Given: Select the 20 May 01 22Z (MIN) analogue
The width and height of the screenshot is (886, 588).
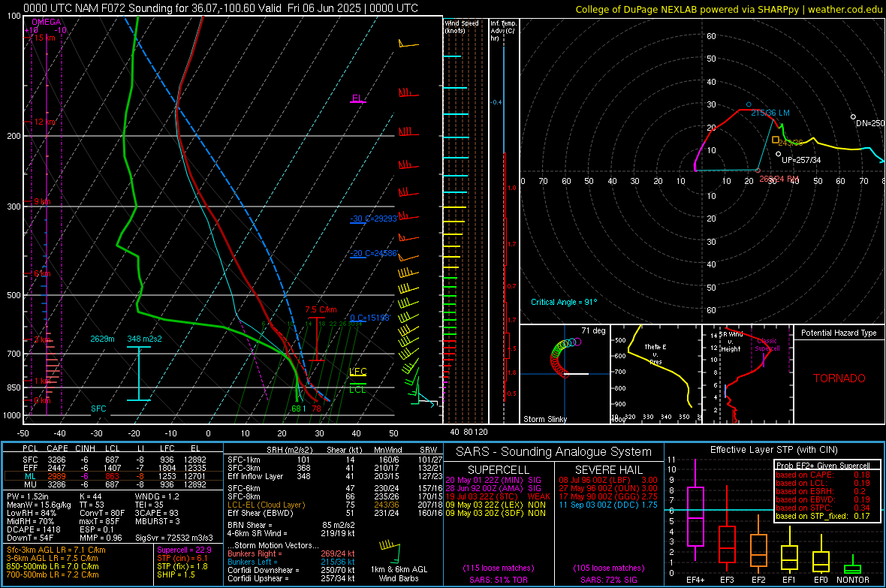Looking at the screenshot, I should [493, 480].
